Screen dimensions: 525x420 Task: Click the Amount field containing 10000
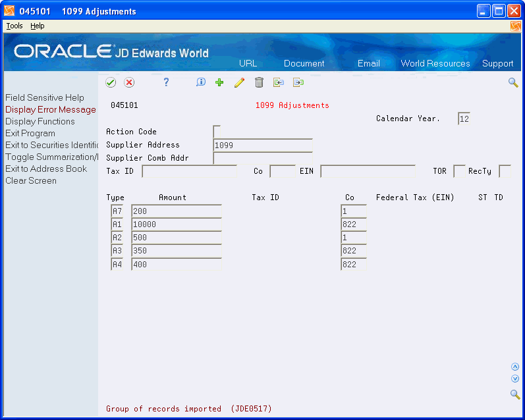177,224
